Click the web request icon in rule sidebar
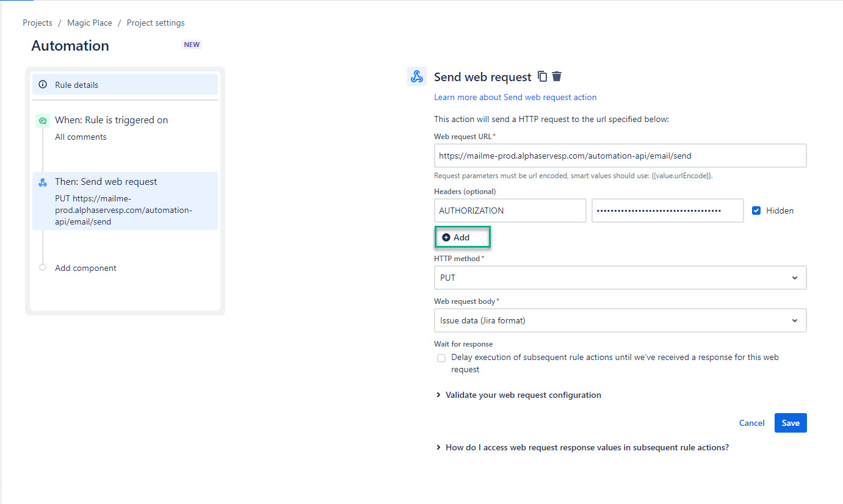 pyautogui.click(x=43, y=182)
